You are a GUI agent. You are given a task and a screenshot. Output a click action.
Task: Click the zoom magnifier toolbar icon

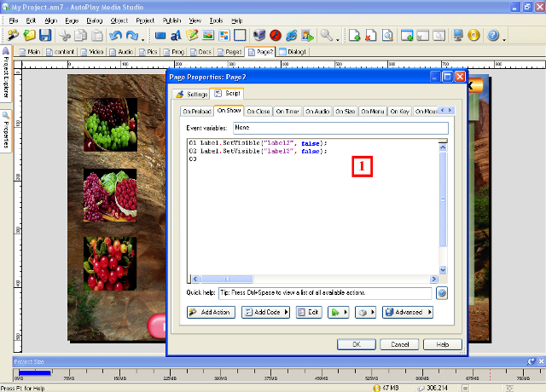pyautogui.click(x=326, y=36)
